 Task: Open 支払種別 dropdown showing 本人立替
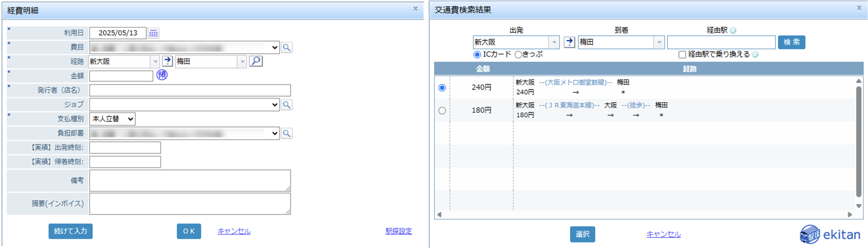[x=112, y=119]
